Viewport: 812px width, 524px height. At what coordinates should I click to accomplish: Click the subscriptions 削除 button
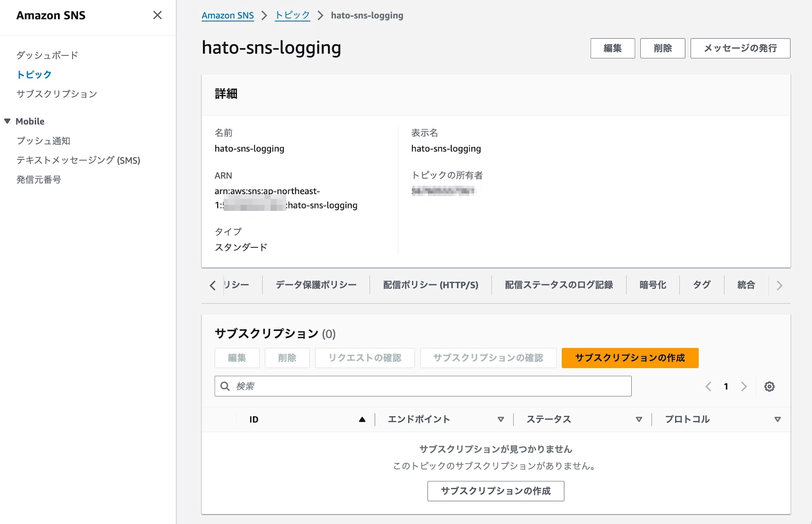coord(287,358)
